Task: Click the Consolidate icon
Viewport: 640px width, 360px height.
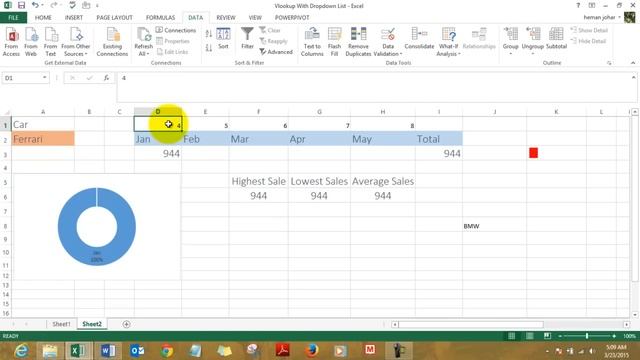Action: coord(419,38)
